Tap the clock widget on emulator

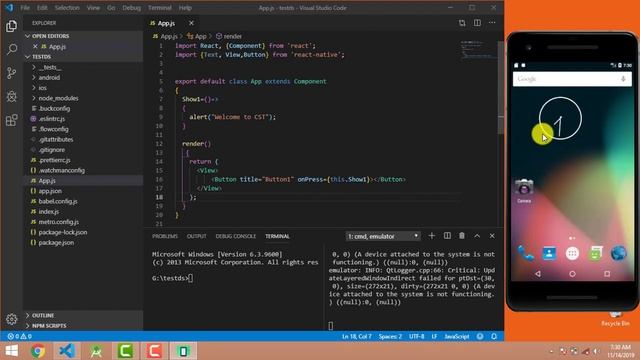coord(560,118)
